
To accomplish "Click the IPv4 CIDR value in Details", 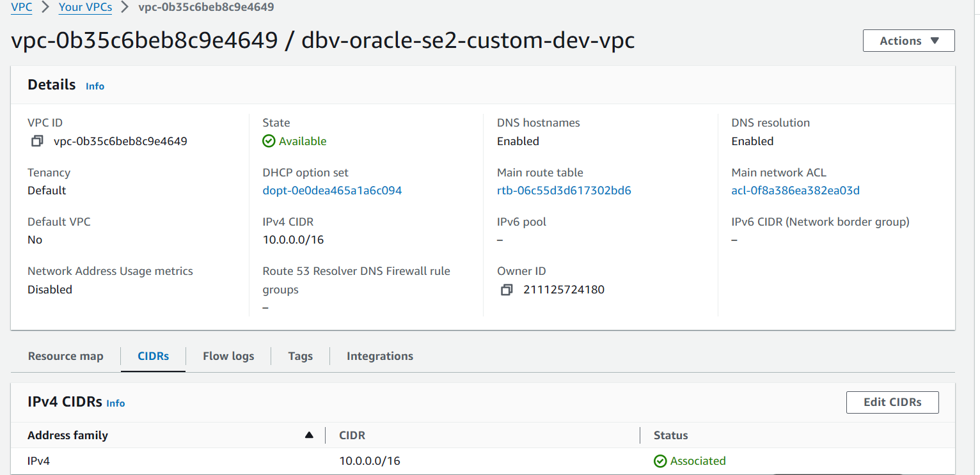I will pyautogui.click(x=293, y=240).
